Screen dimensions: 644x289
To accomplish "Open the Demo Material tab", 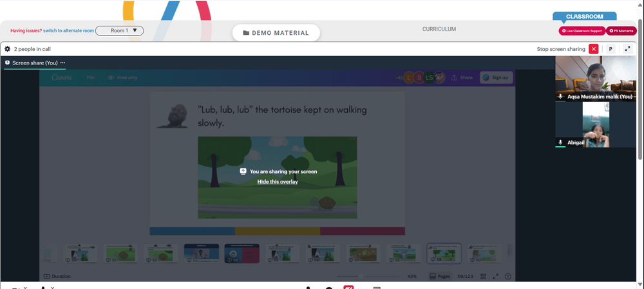I will pos(276,33).
